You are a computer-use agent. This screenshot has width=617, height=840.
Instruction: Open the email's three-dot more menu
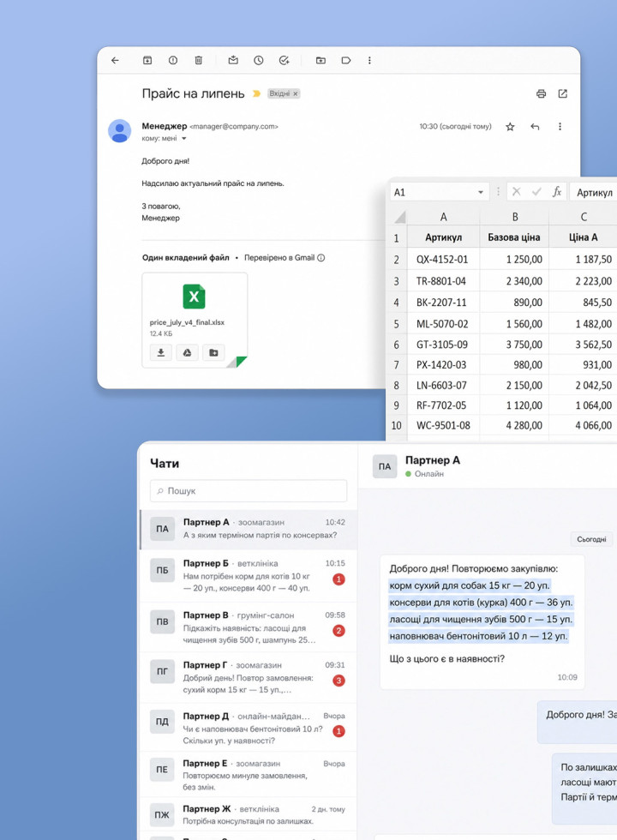click(x=560, y=127)
